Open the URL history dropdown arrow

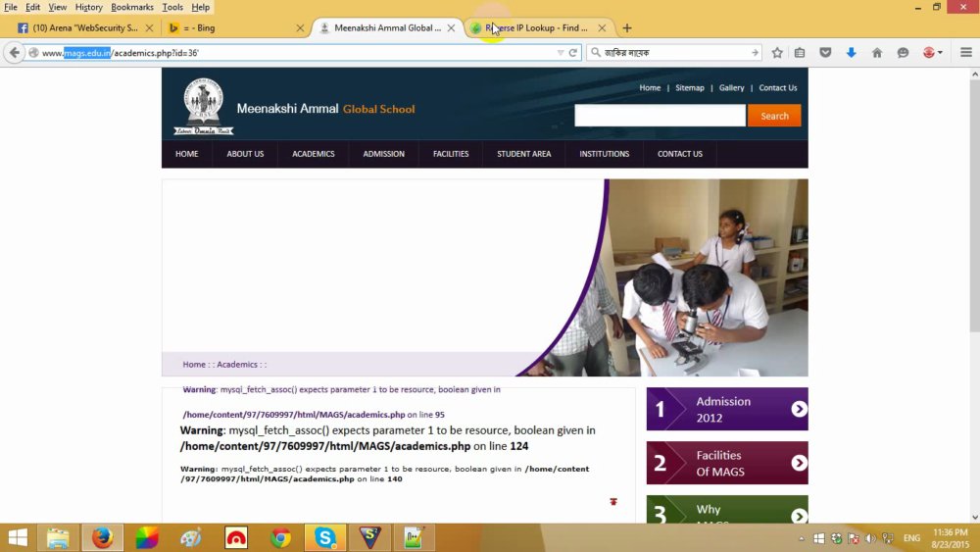(560, 53)
